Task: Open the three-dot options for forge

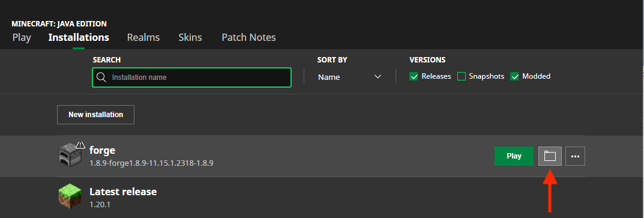Action: pyautogui.click(x=575, y=156)
